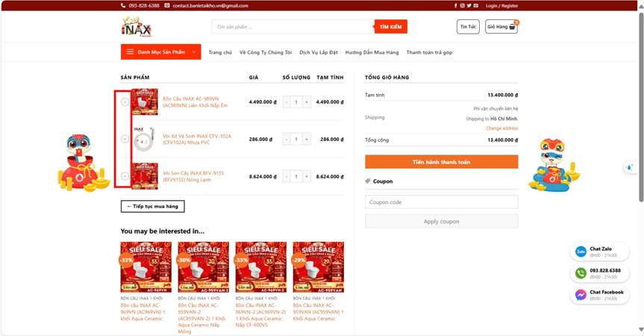Click Tiến hành thanh toán button
Viewport: 644px width, 336px height.
(x=441, y=162)
